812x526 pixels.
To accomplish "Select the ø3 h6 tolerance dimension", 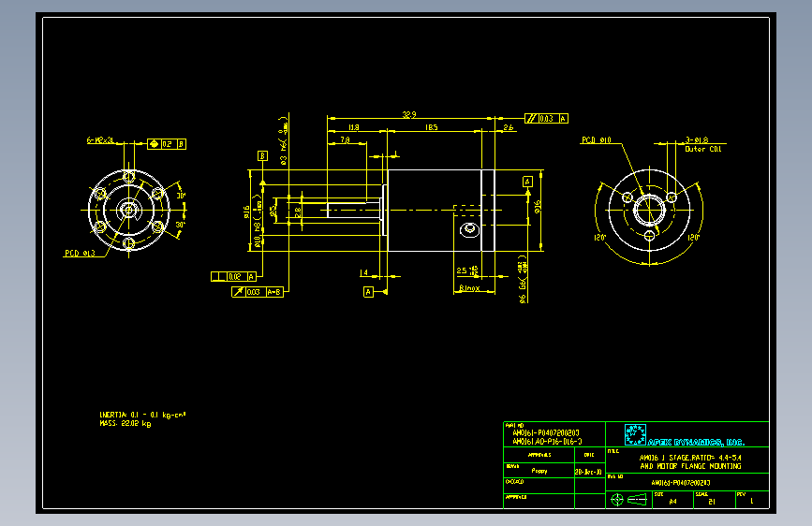I will click(x=283, y=140).
